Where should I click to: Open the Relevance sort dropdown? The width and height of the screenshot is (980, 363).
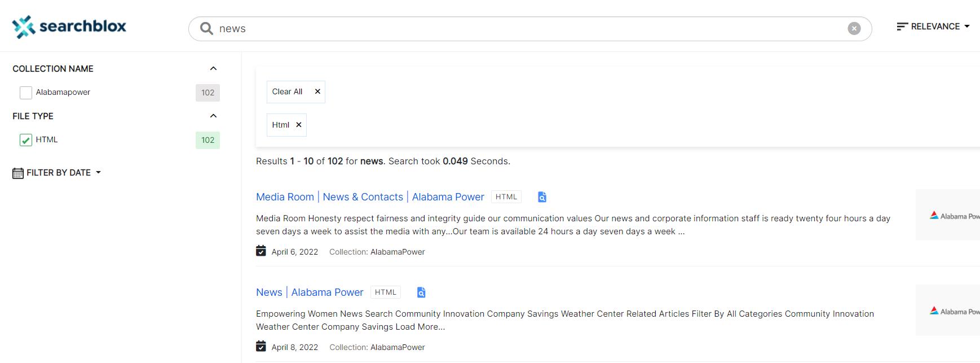tap(933, 27)
